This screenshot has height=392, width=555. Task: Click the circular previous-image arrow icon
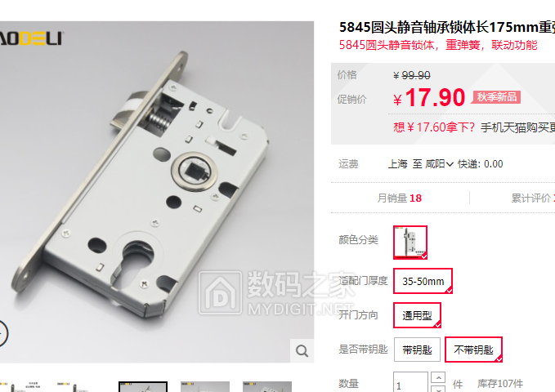coord(2,333)
